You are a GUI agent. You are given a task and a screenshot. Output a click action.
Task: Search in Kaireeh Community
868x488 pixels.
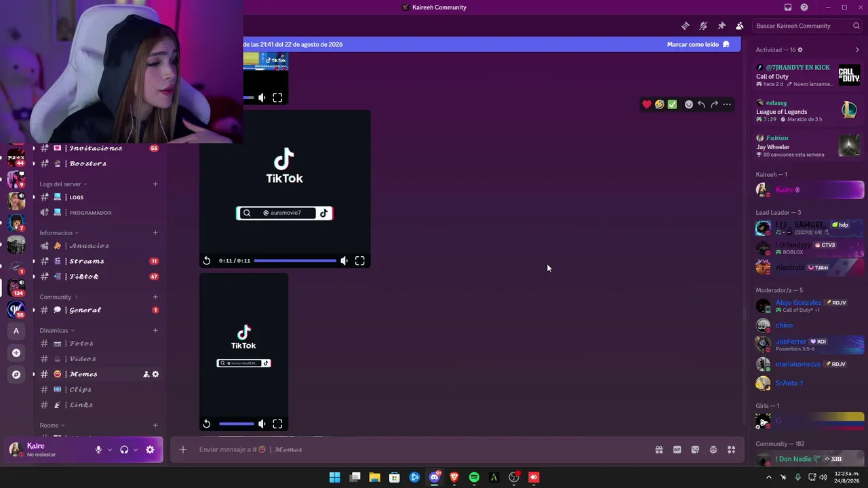coord(807,26)
